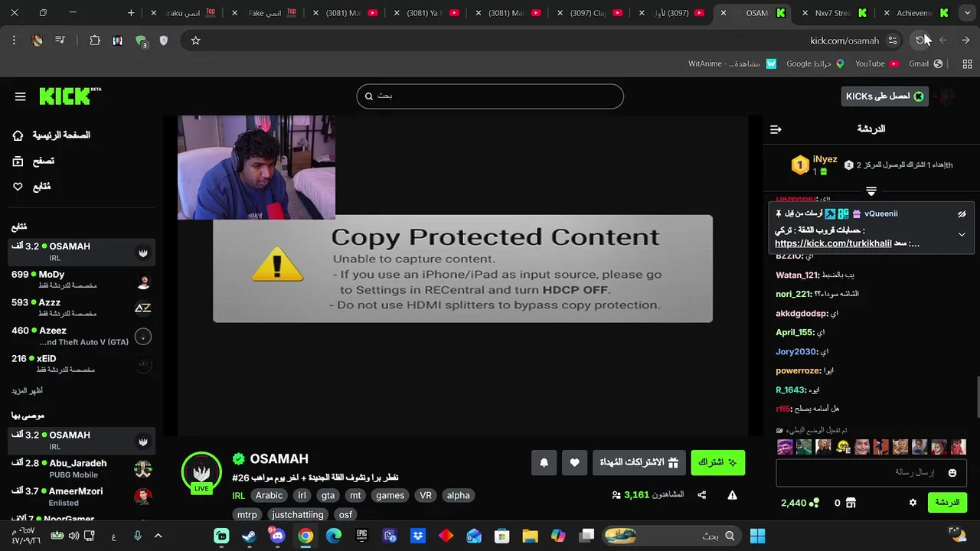Click the Subscribe green button
This screenshot has width=980, height=551.
[x=717, y=462]
